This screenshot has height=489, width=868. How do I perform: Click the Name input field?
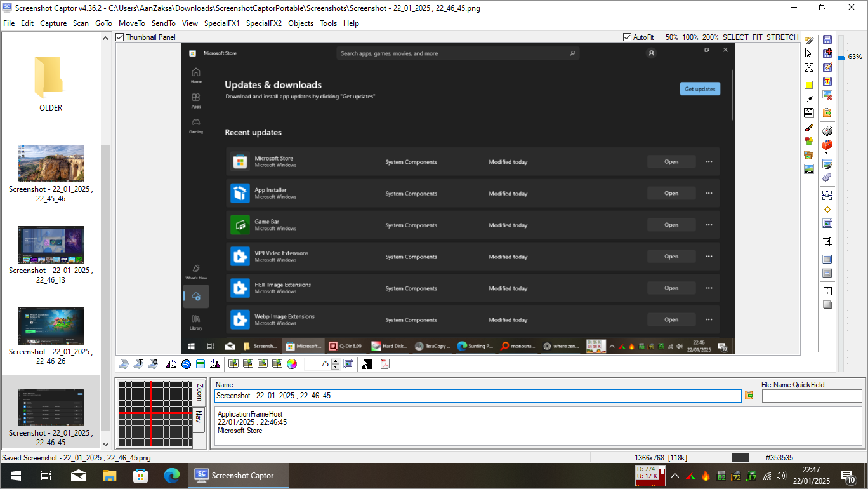(x=478, y=396)
